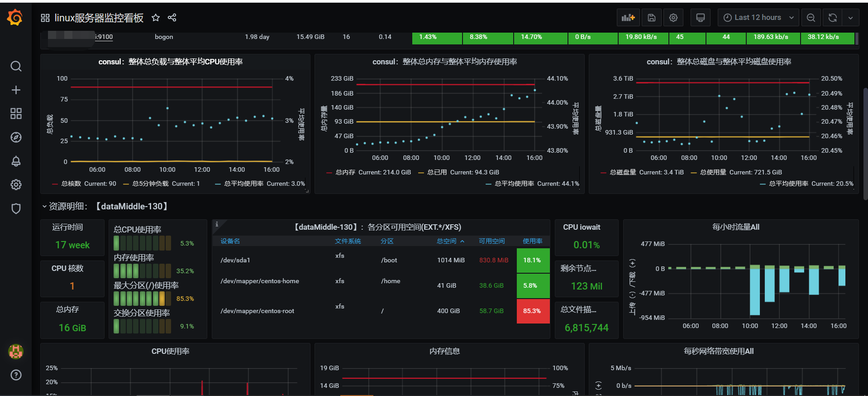The image size is (868, 396).
Task: Sort the table by 使用率
Action: (533, 241)
